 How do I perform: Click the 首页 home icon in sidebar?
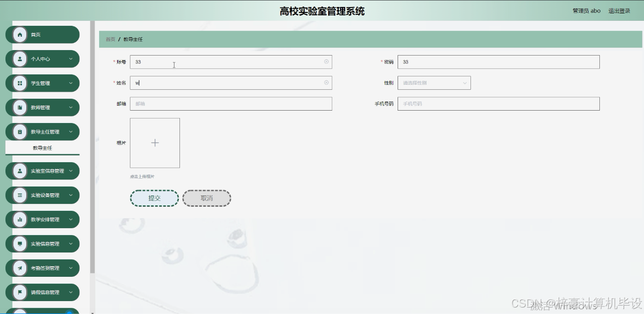click(19, 34)
